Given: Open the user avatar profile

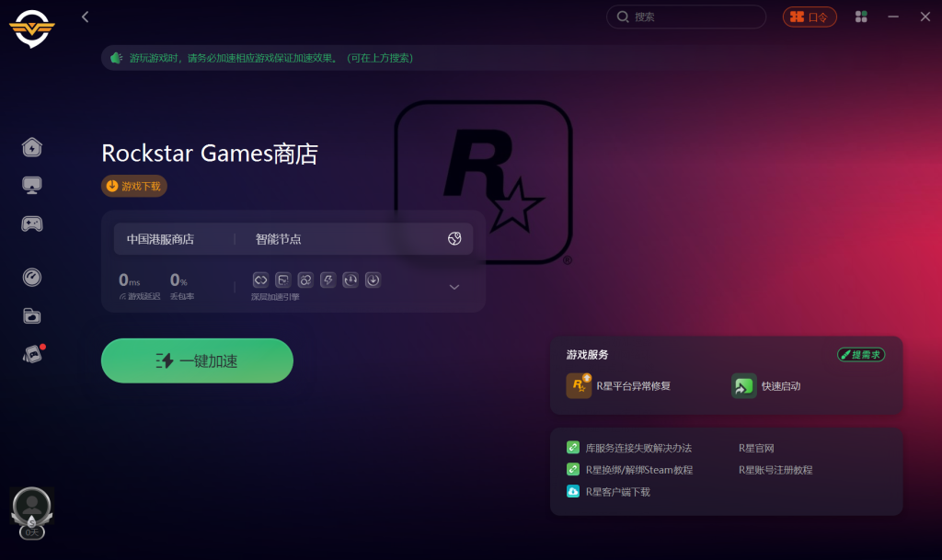Looking at the screenshot, I should 32,506.
